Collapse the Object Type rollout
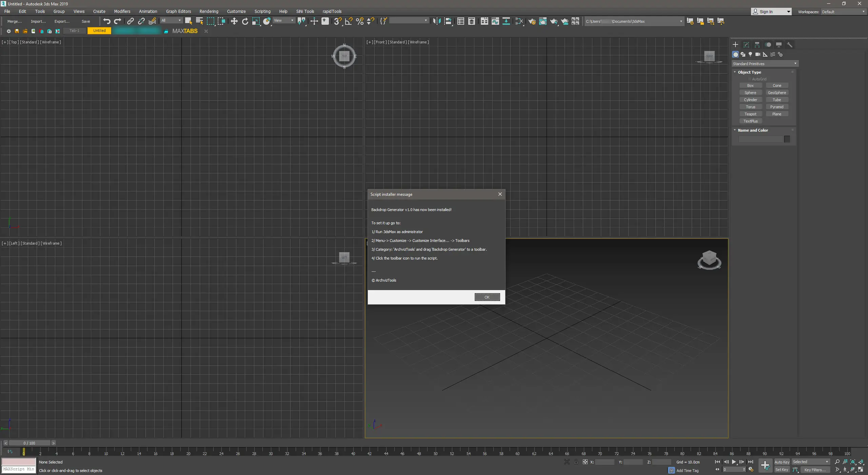This screenshot has height=475, width=868. [x=749, y=72]
